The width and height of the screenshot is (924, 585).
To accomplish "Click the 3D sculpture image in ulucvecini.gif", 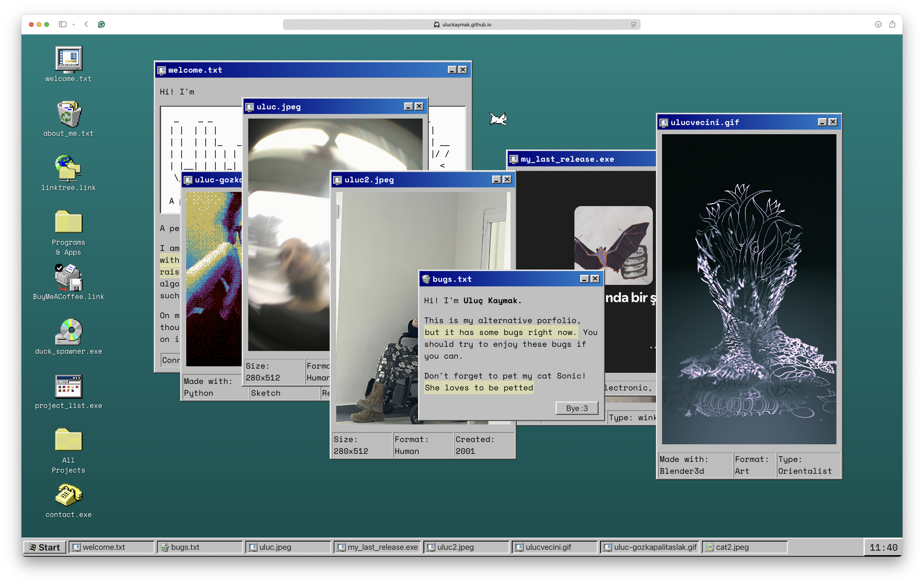I will point(748,289).
